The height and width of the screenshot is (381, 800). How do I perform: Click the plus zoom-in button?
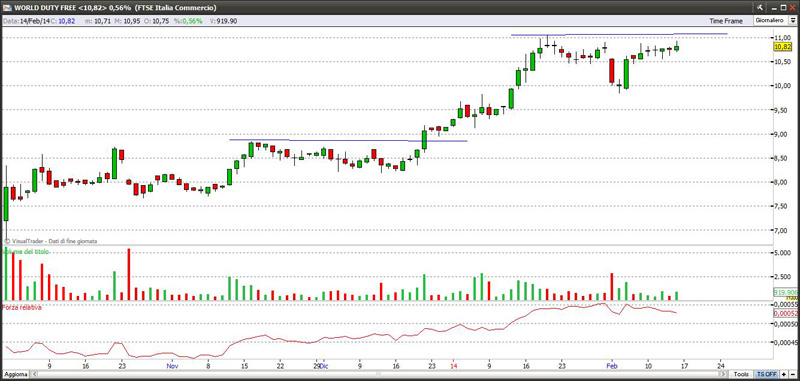pos(783,374)
